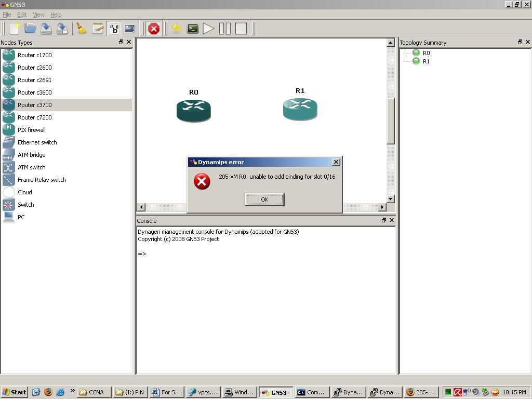
Task: Click the canvas vertical scrollbar thumb
Action: [x=391, y=121]
